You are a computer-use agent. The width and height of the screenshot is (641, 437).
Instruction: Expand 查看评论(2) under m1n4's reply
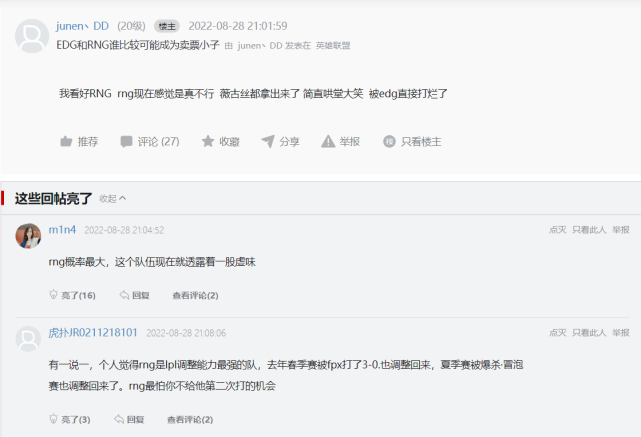(x=195, y=296)
